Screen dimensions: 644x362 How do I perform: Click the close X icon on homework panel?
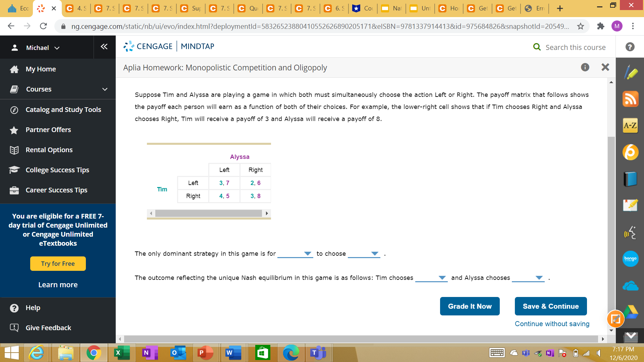605,67
